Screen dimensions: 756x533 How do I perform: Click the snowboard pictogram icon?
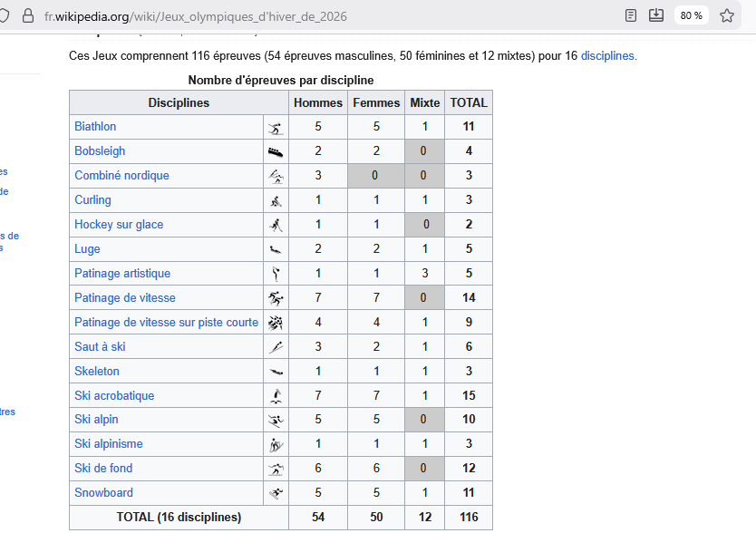pos(276,493)
